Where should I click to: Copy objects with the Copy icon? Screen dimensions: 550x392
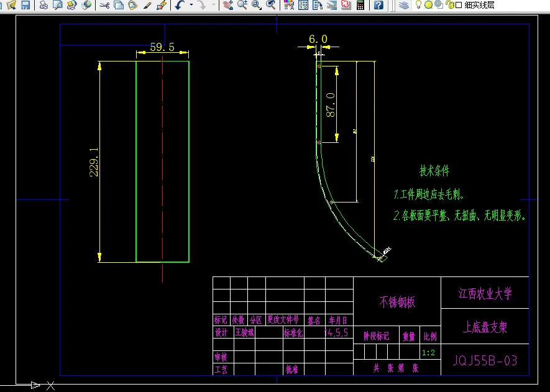119,5
